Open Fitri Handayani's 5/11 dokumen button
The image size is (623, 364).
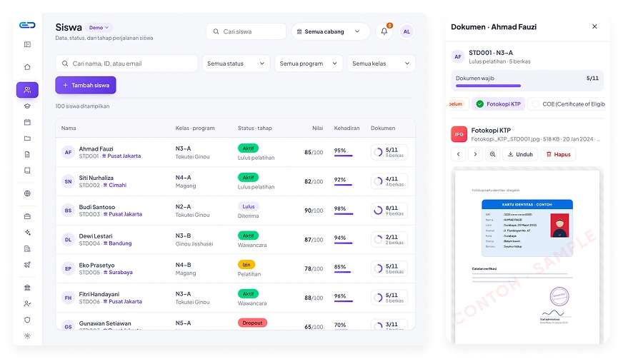pyautogui.click(x=389, y=298)
